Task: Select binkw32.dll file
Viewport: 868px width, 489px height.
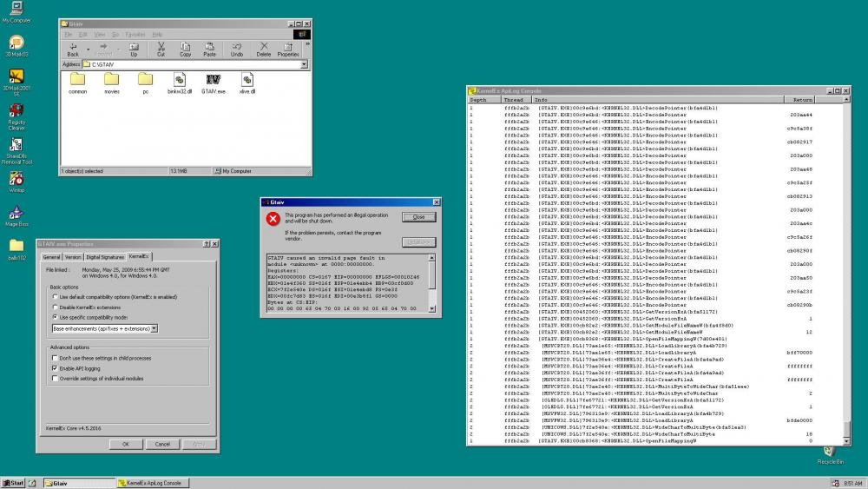Action: pyautogui.click(x=180, y=83)
